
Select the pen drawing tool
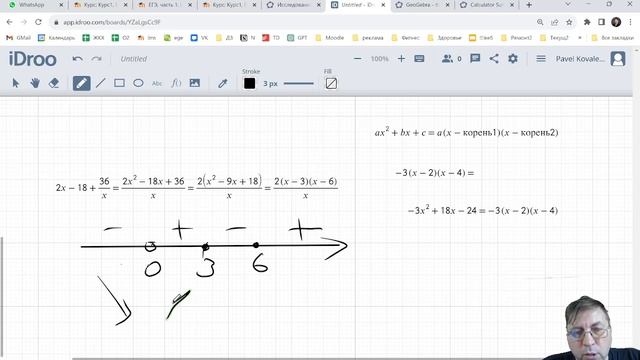pos(82,83)
